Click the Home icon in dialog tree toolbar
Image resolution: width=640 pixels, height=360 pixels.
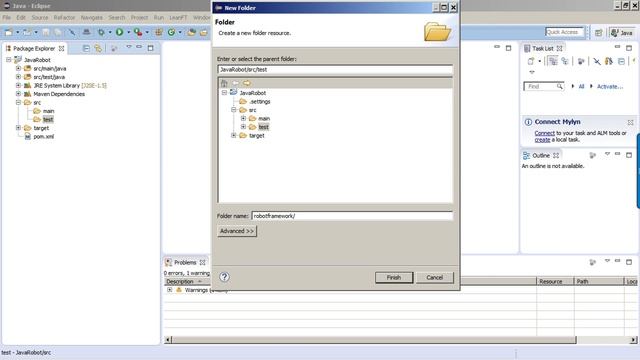(x=224, y=83)
